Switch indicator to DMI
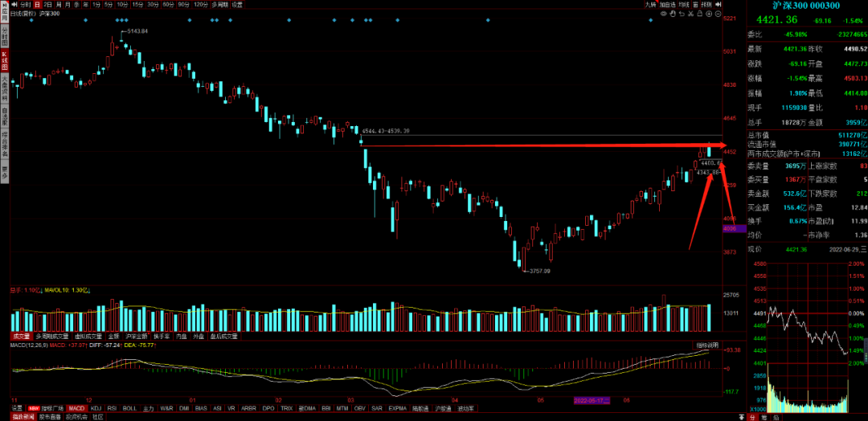The image size is (868, 421). (184, 408)
